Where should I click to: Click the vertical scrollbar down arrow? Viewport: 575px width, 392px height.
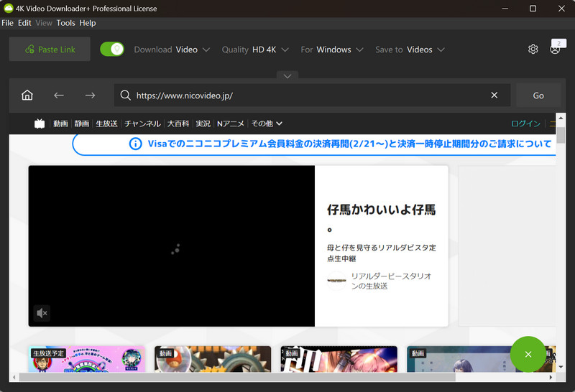(561, 367)
